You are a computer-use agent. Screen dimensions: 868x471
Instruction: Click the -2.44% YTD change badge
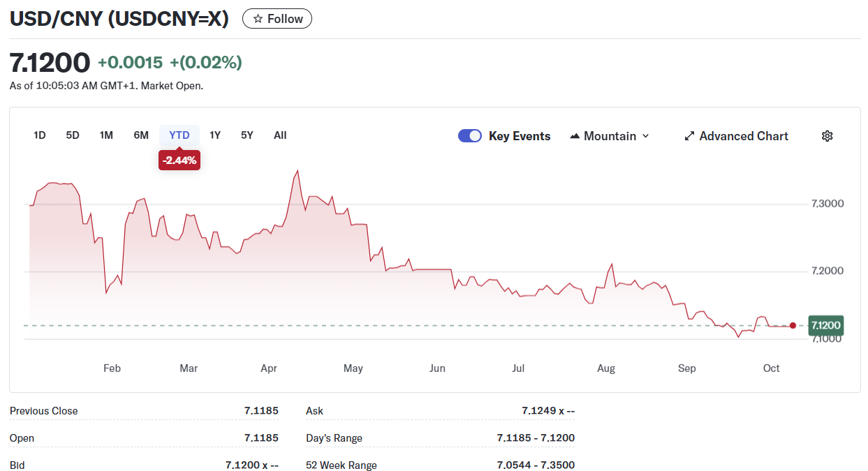click(179, 160)
